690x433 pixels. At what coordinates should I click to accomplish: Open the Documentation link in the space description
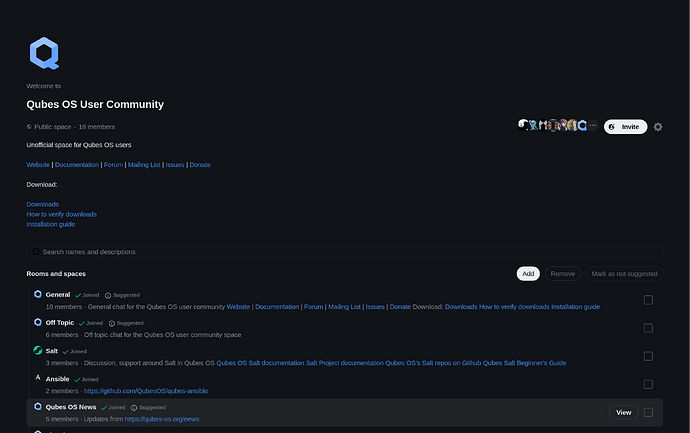77,164
